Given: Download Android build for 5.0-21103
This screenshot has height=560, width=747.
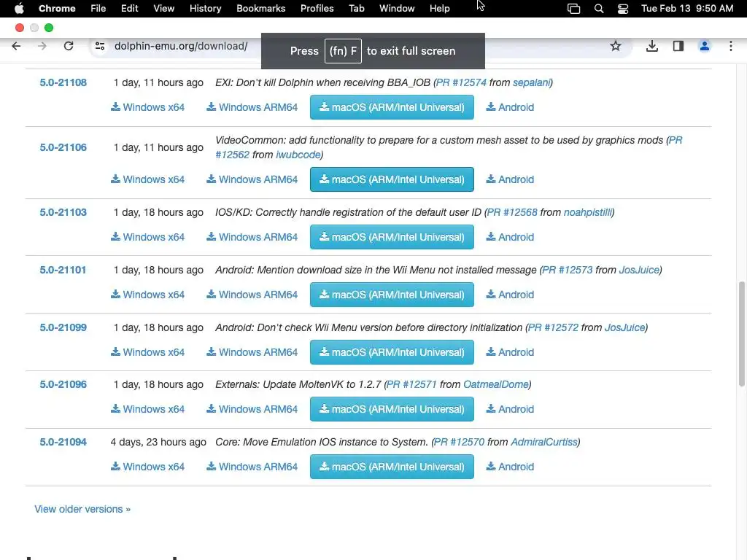Looking at the screenshot, I should tap(510, 237).
